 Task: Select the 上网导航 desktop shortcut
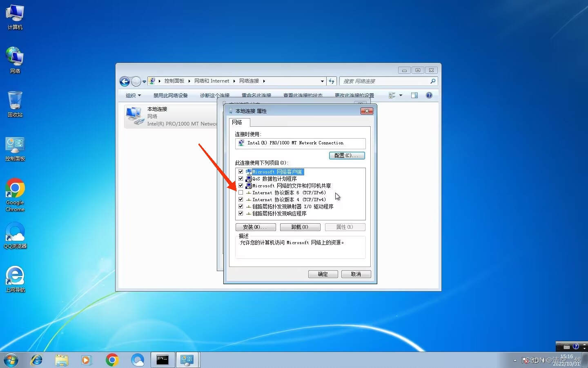pyautogui.click(x=15, y=279)
